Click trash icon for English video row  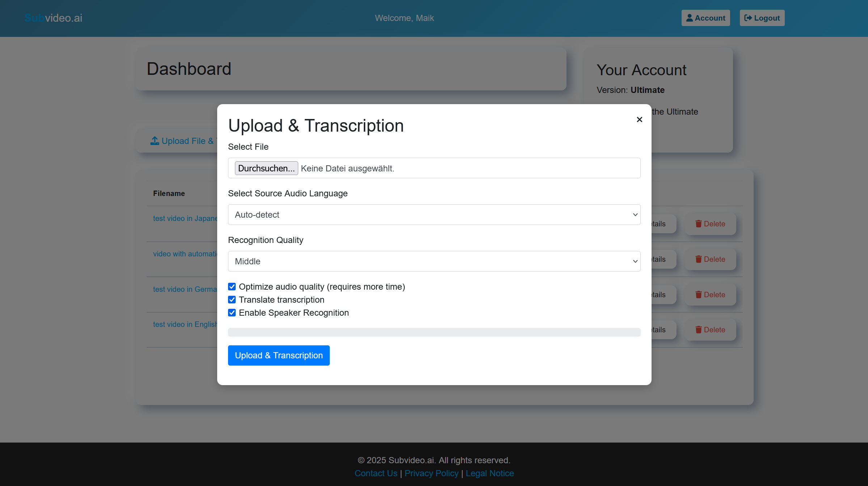coord(699,330)
